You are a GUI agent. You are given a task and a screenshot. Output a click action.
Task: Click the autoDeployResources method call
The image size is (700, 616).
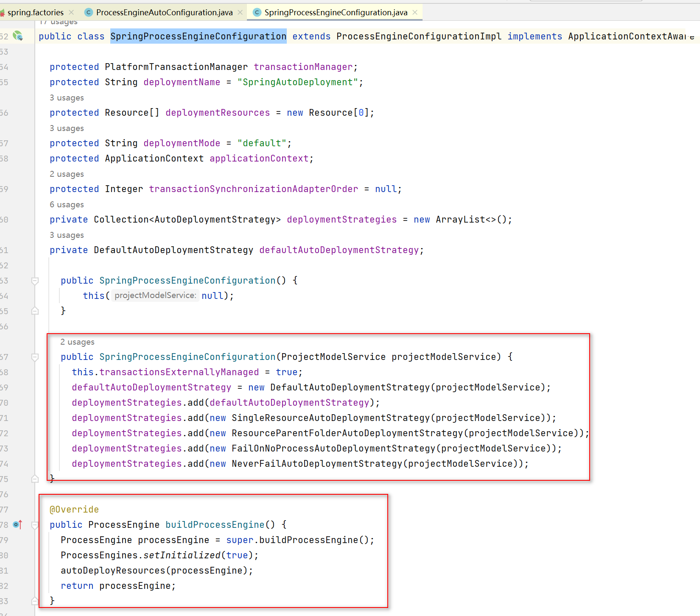(113, 571)
